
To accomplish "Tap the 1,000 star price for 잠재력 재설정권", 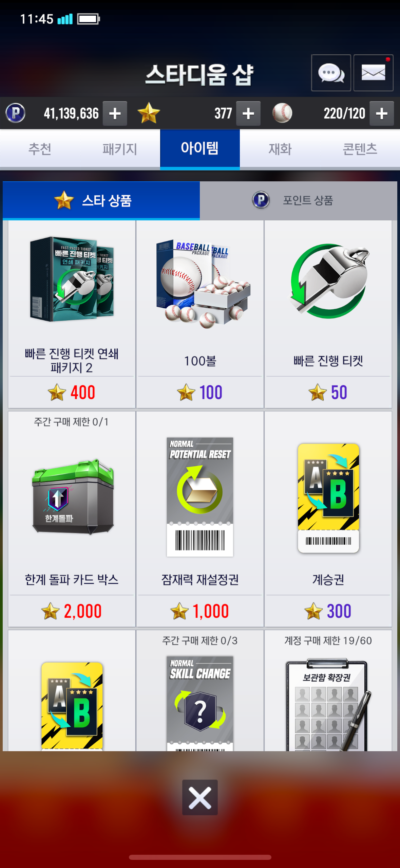I will [x=200, y=611].
